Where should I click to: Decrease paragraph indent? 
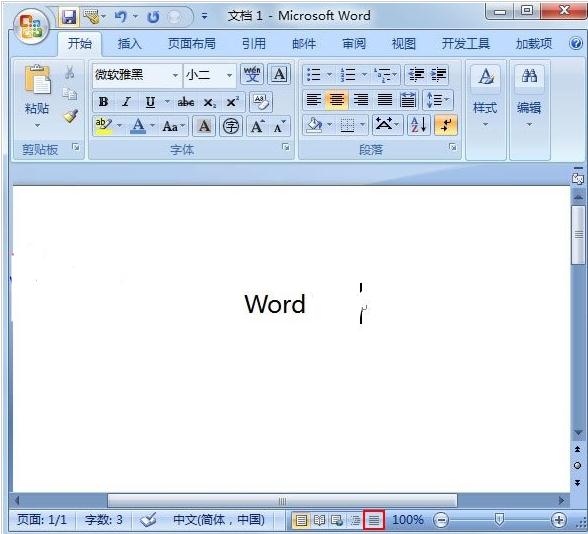pos(416,75)
